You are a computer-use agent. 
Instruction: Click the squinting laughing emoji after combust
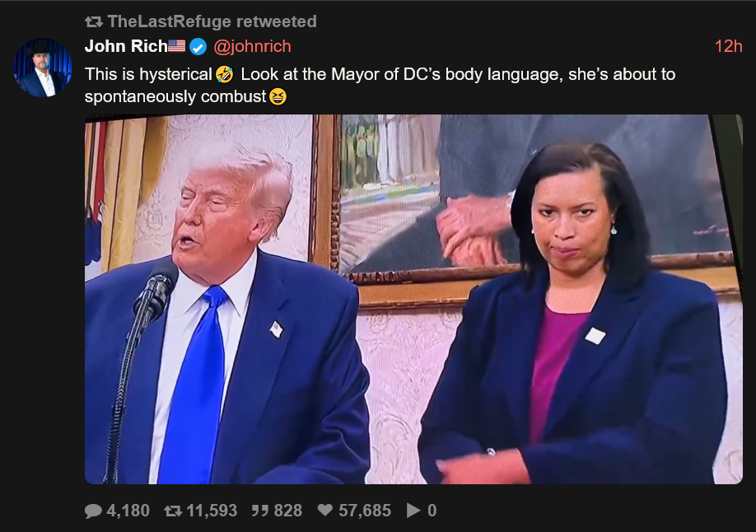pos(278,96)
